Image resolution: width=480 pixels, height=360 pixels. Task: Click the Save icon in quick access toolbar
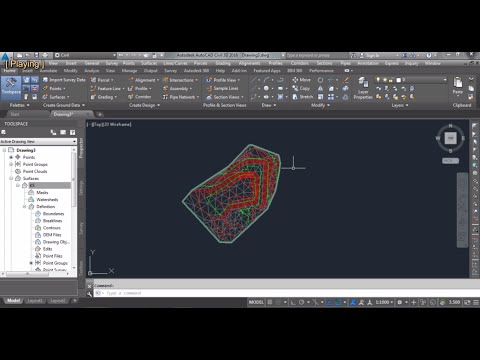[36, 55]
